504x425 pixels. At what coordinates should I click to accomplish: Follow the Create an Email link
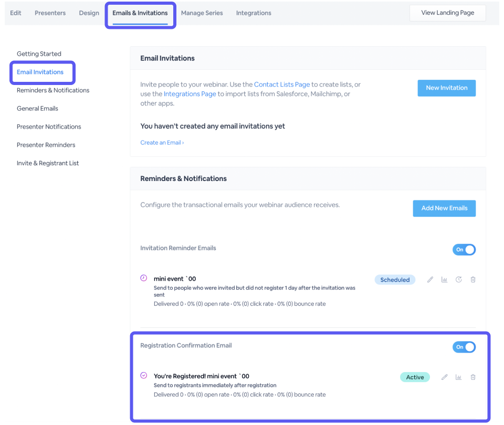[162, 143]
